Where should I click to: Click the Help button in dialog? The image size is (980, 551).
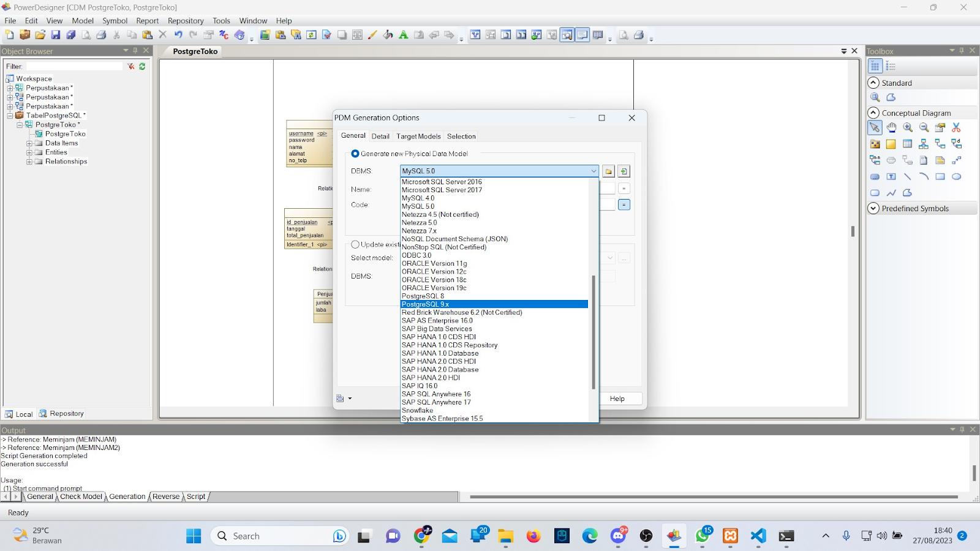point(617,399)
